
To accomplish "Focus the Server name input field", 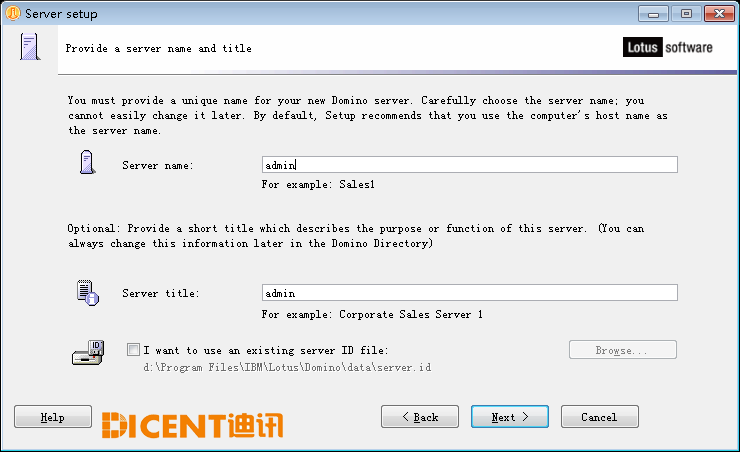I will (470, 165).
